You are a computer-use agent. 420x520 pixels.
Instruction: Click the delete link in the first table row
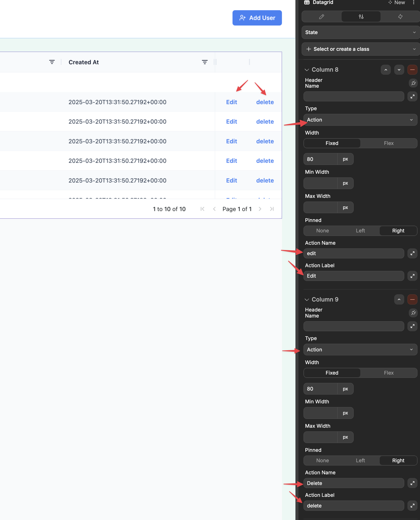[x=265, y=102]
